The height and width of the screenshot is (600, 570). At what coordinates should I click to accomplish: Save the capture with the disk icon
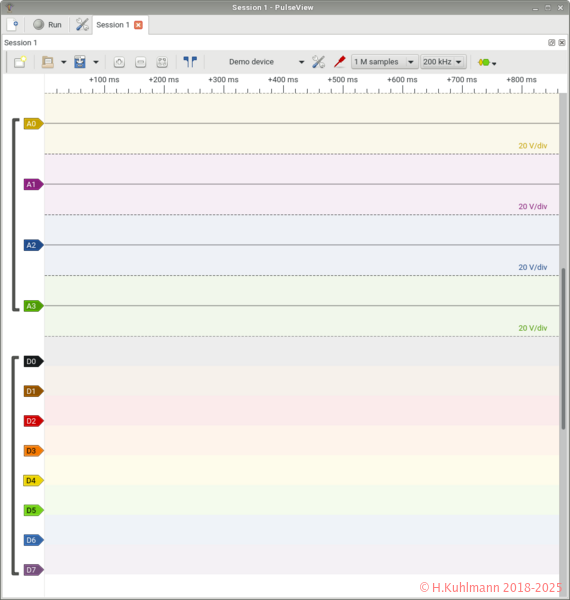(x=80, y=62)
